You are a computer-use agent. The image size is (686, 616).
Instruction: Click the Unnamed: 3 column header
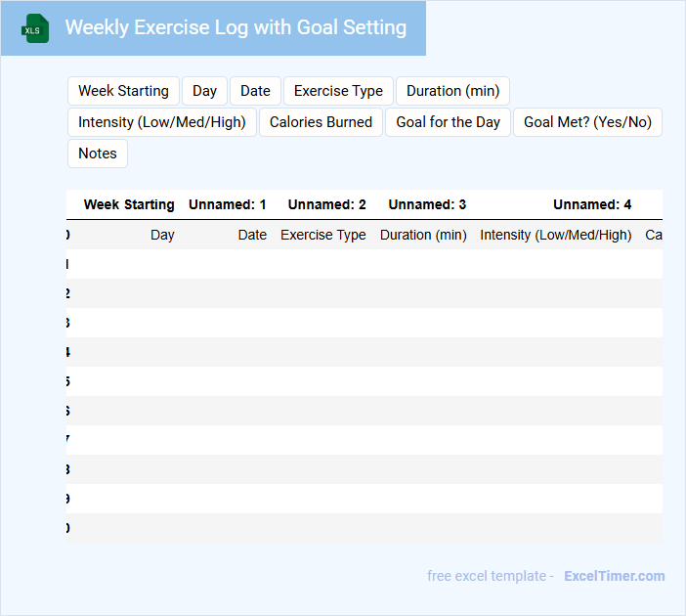(427, 204)
